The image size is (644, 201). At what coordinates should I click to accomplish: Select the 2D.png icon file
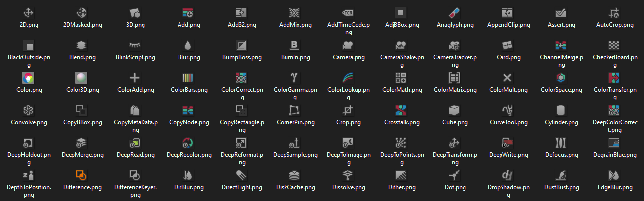click(29, 13)
